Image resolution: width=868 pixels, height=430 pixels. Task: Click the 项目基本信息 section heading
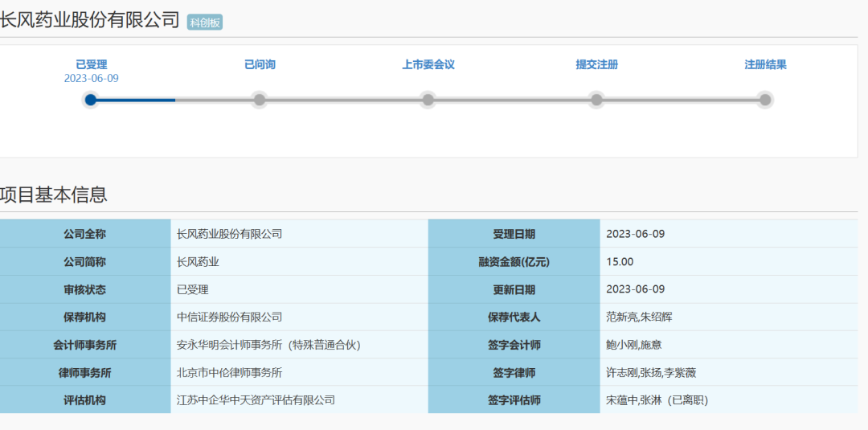tap(54, 195)
